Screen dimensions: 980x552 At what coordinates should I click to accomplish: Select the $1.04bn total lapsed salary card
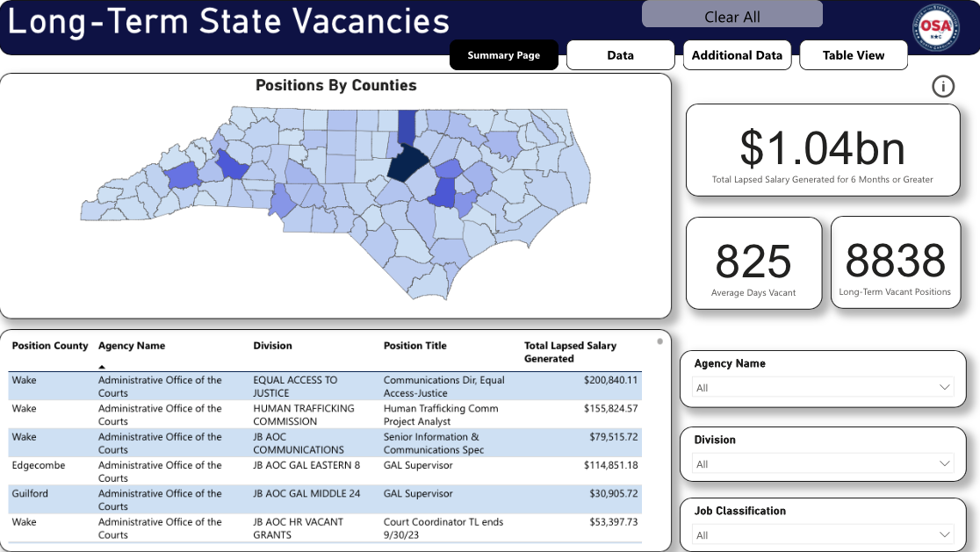[x=823, y=150]
